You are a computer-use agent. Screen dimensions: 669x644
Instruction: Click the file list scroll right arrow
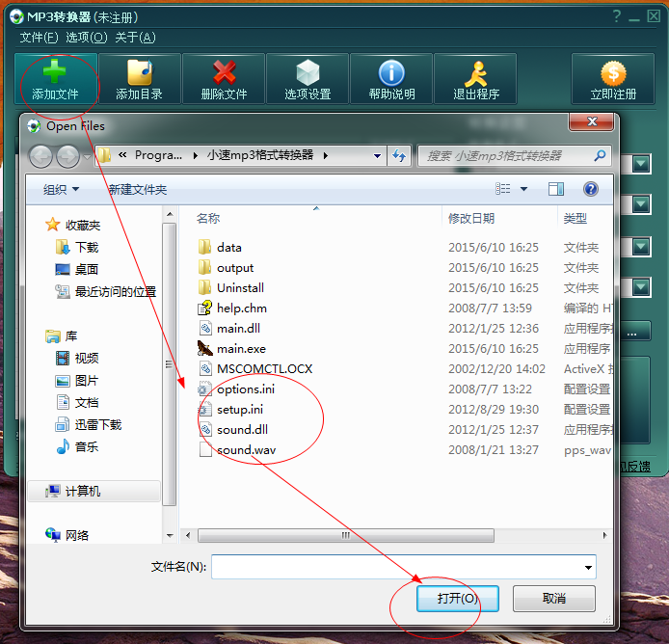(604, 535)
